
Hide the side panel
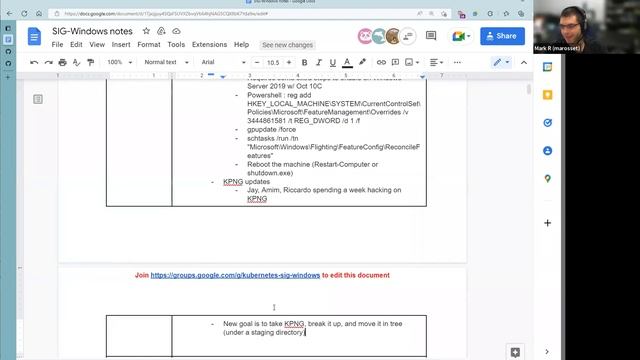point(547,351)
